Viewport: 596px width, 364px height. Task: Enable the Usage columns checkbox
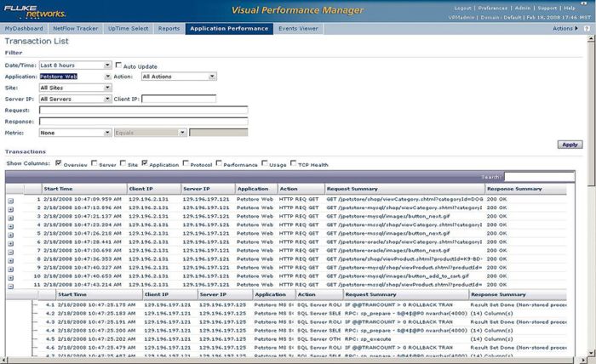click(265, 162)
